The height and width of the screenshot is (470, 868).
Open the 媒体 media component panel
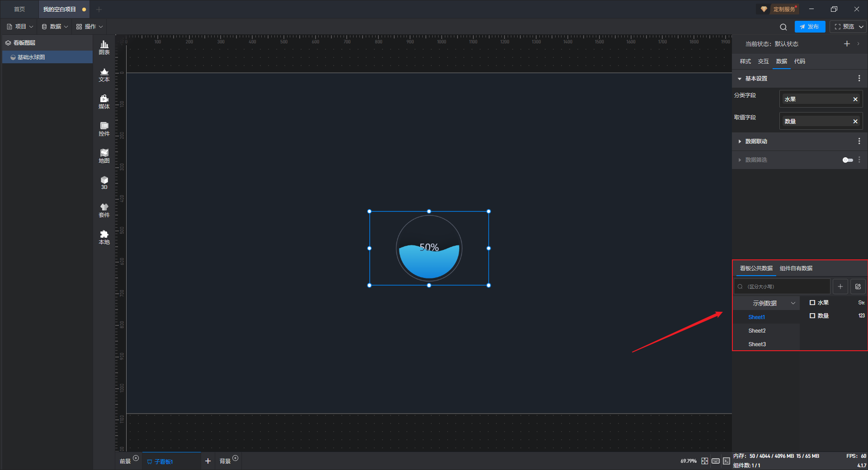104,102
